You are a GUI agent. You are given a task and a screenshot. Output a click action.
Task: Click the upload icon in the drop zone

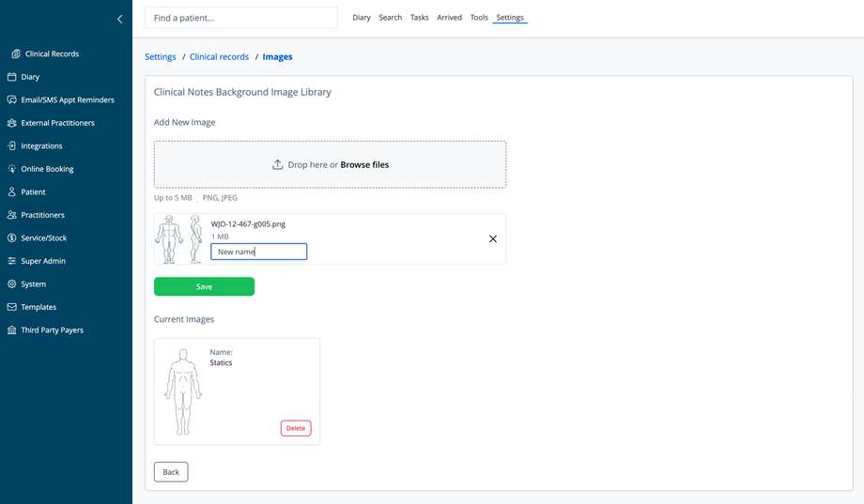click(277, 164)
